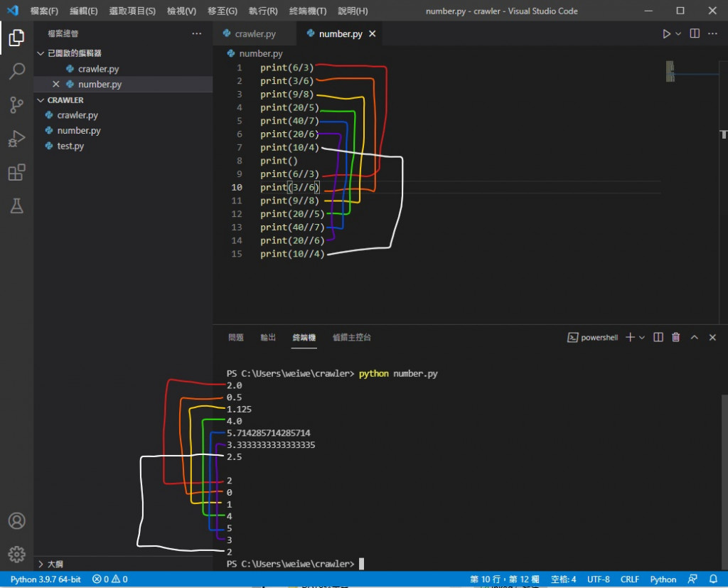Change indentation via 空格: 4
Viewport: 728px width, 588px height.
pyautogui.click(x=563, y=579)
